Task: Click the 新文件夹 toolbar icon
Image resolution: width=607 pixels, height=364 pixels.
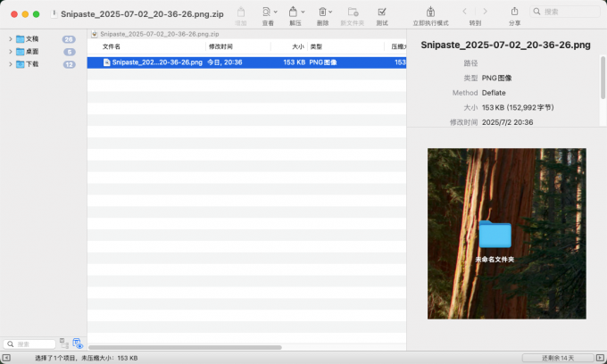Action: [353, 12]
